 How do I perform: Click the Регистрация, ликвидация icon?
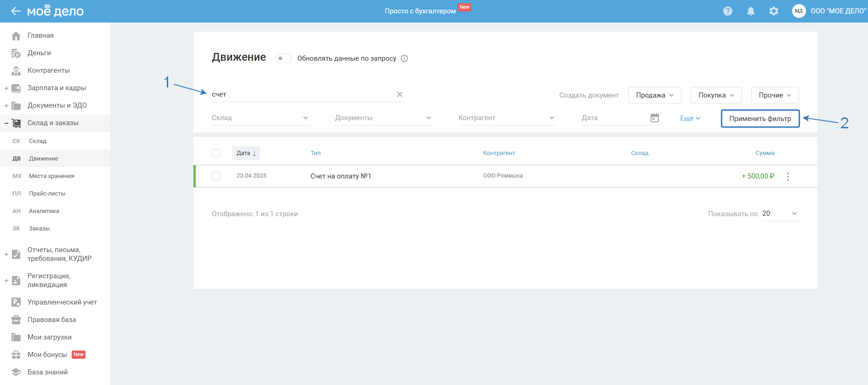click(x=16, y=281)
